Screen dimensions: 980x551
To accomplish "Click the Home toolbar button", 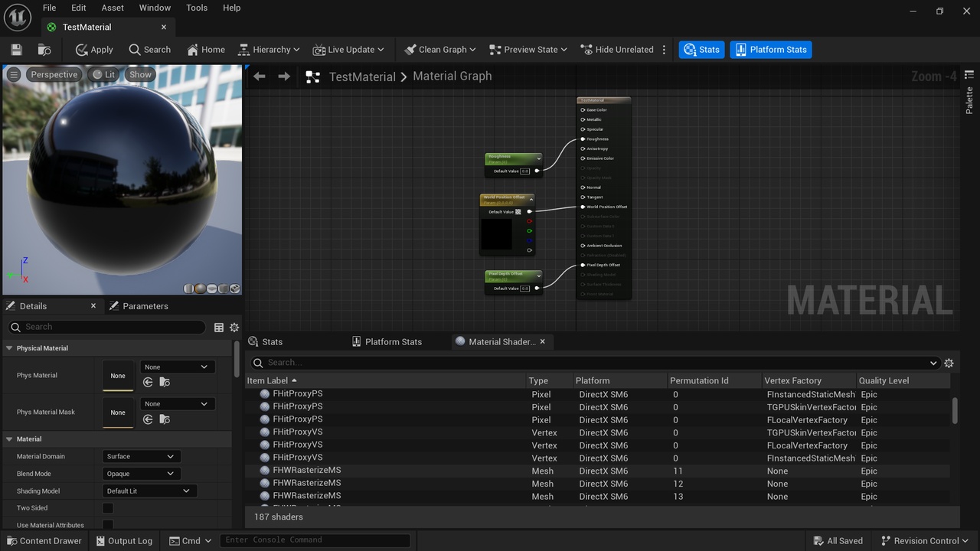I will tap(205, 50).
